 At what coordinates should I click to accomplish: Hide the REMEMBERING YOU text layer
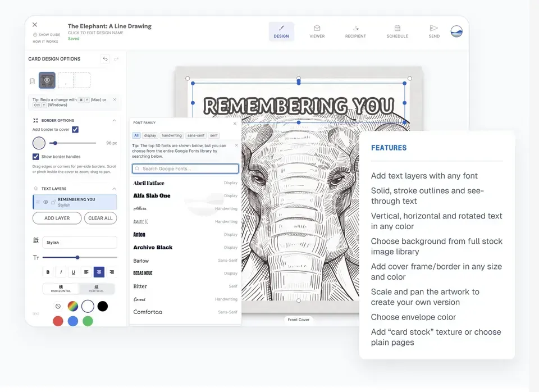pyautogui.click(x=45, y=202)
